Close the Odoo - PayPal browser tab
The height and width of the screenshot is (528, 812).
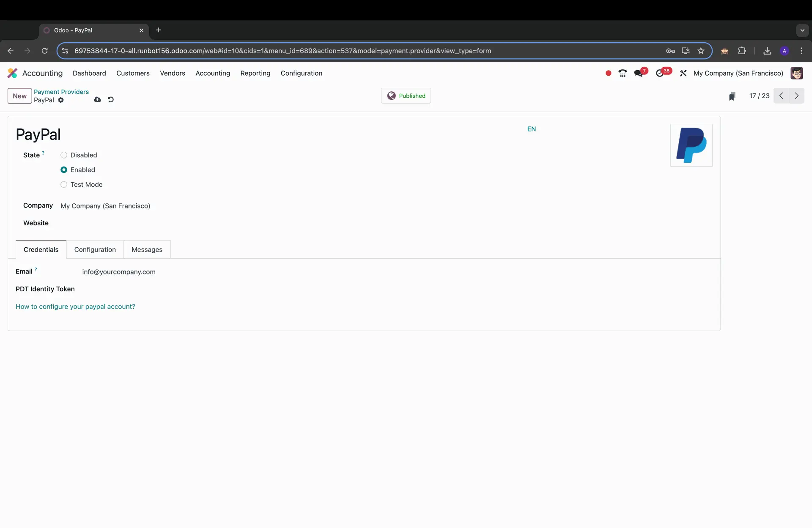coord(142,30)
